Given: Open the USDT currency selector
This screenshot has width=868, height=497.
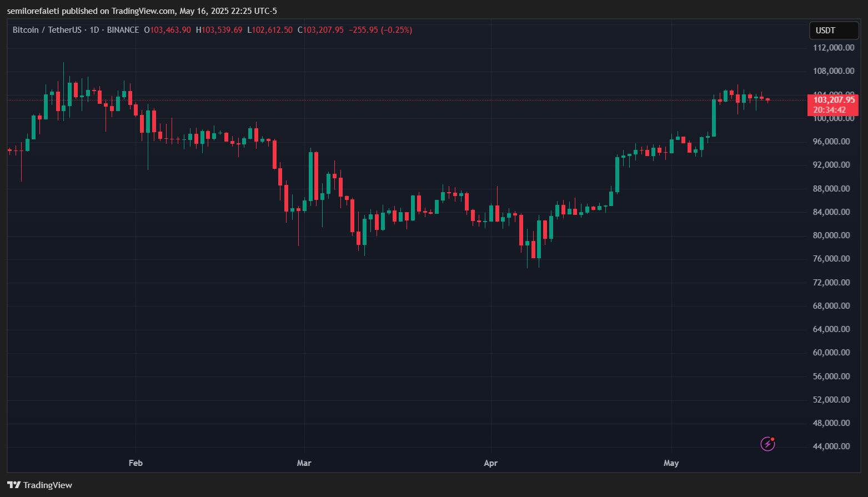Looking at the screenshot, I should (x=834, y=31).
